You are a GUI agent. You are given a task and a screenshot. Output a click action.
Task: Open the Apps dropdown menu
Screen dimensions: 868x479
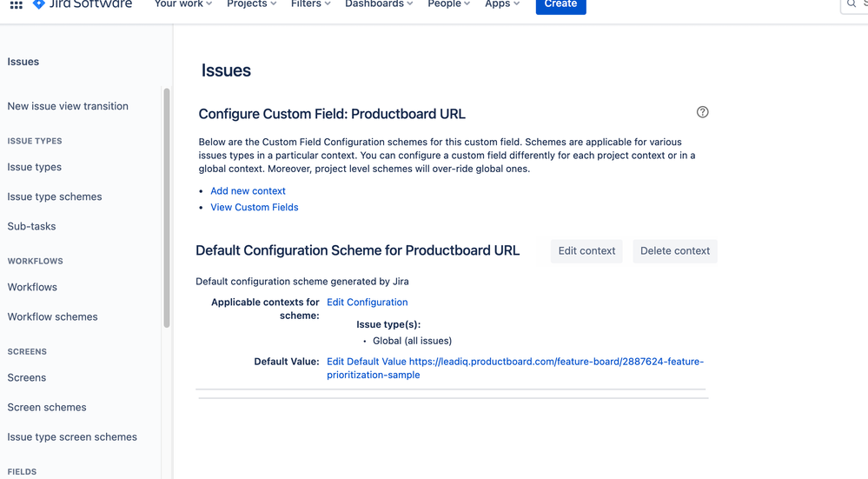(502, 3)
